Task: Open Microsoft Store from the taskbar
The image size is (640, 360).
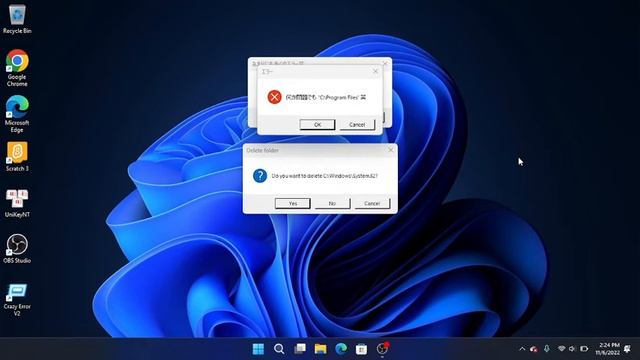Action: point(361,349)
